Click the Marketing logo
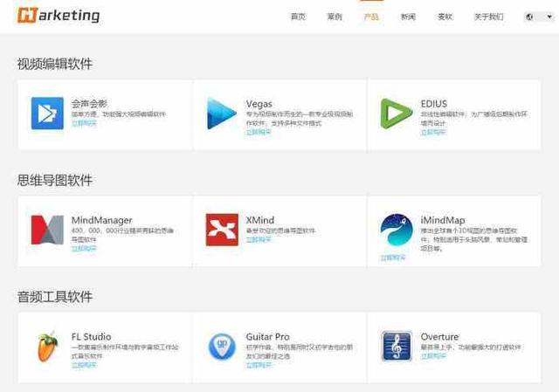The width and height of the screenshot is (559, 392). point(59,16)
